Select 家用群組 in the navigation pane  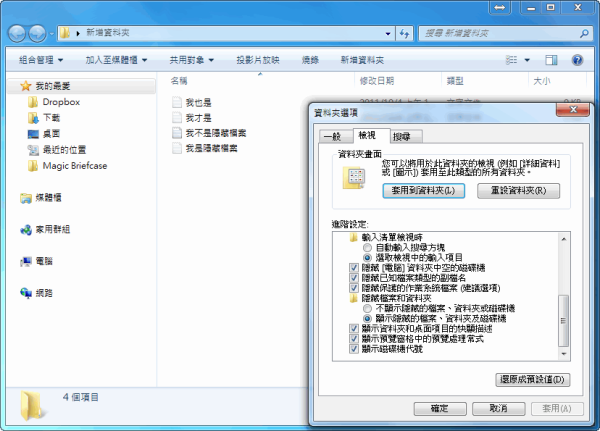coord(52,230)
